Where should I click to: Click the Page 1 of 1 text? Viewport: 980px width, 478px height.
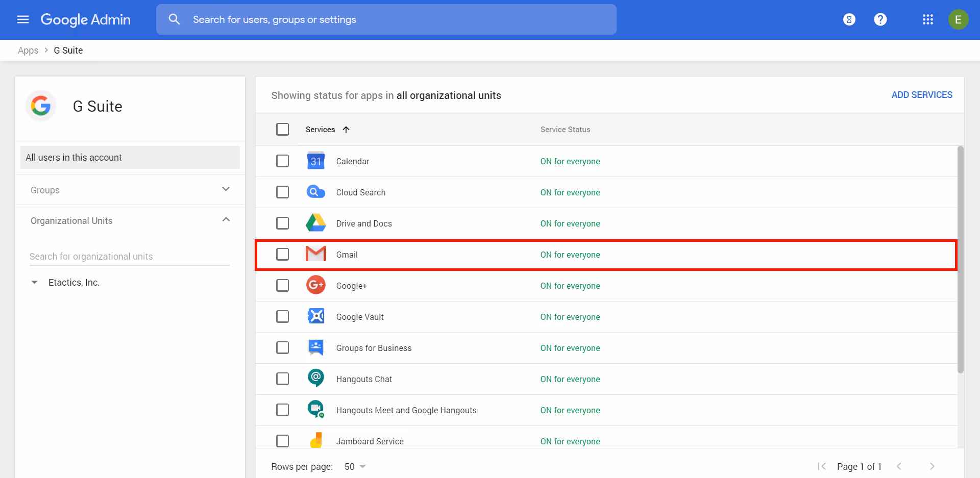click(x=859, y=466)
